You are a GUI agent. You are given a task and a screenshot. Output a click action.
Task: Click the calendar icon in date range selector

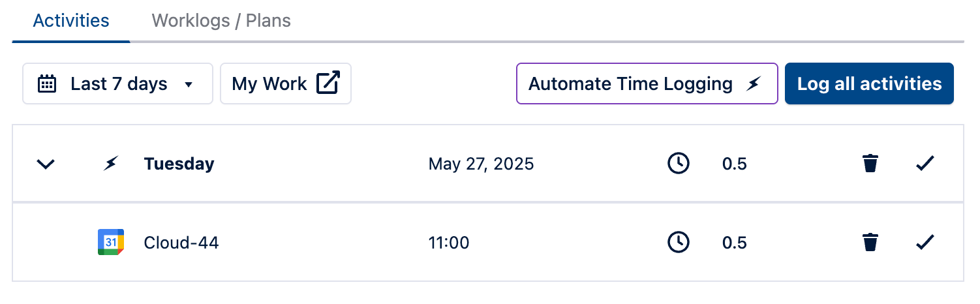47,84
